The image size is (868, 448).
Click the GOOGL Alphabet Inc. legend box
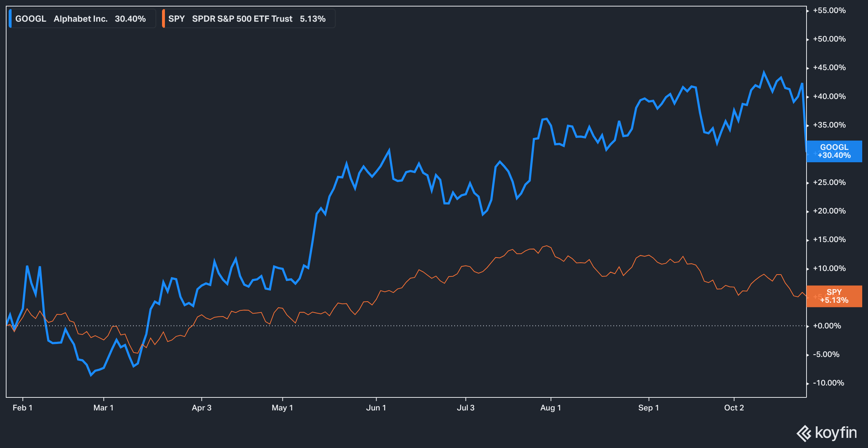coord(82,19)
